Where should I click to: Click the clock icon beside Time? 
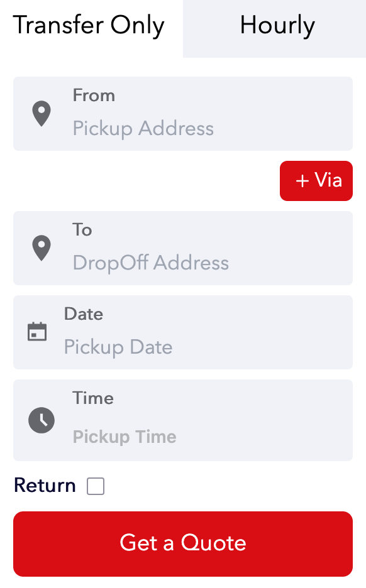pyautogui.click(x=42, y=420)
